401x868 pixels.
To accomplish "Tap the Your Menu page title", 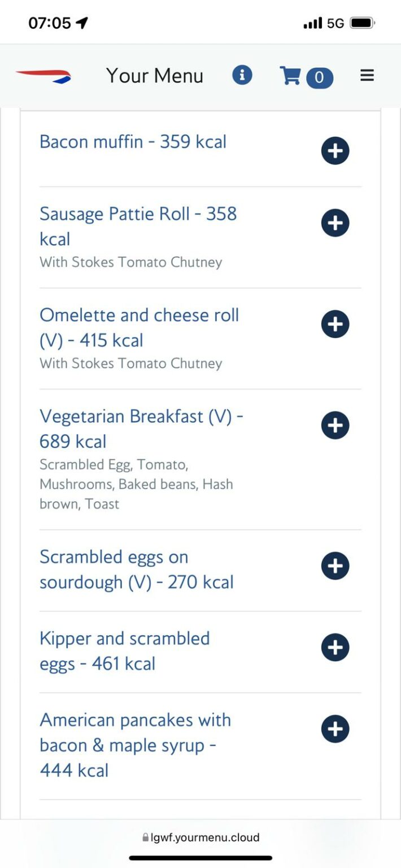I will pyautogui.click(x=154, y=75).
